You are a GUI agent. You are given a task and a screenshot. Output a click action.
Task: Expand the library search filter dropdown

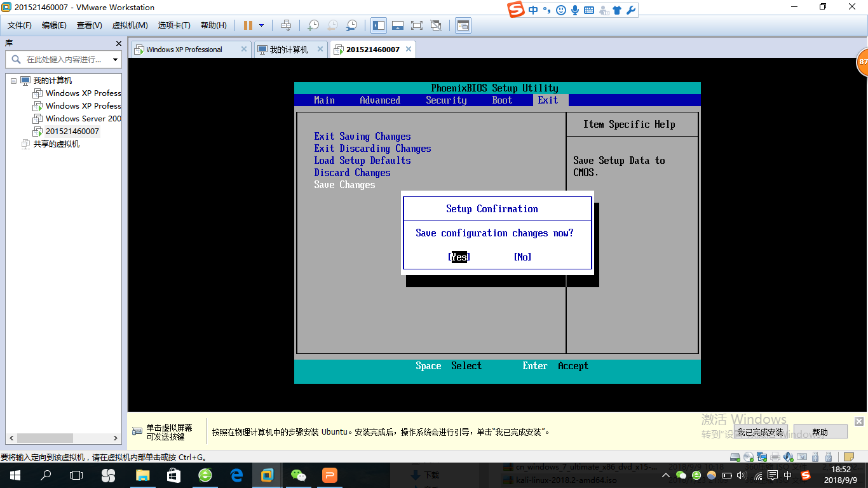[x=115, y=60]
